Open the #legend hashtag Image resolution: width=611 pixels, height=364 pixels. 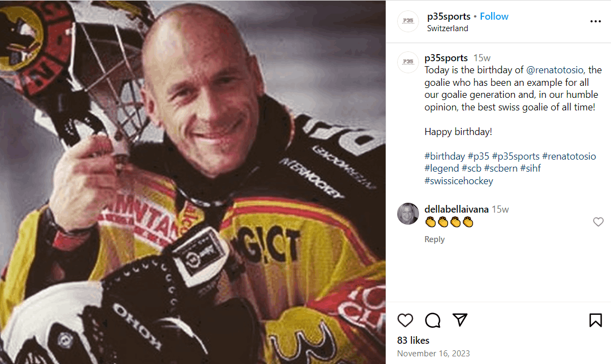coord(441,168)
